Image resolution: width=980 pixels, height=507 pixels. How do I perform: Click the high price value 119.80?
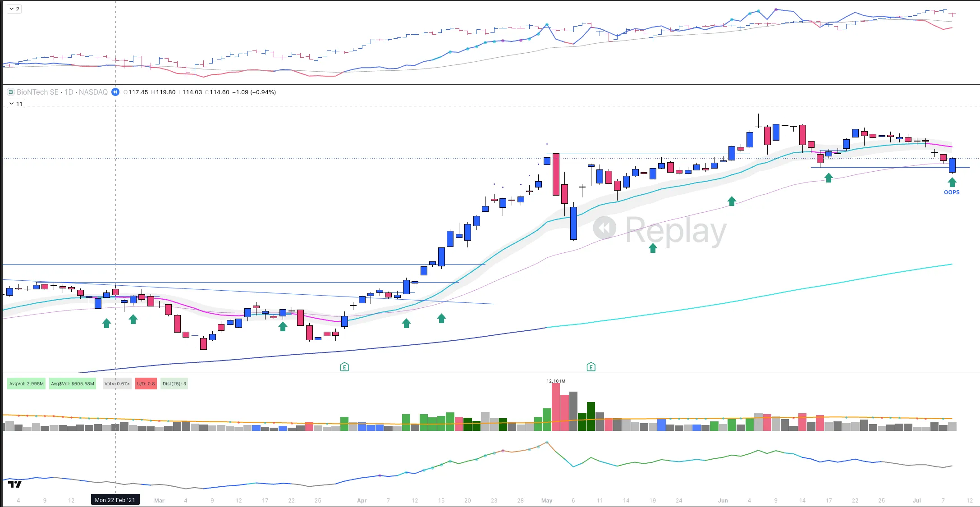[x=165, y=92]
